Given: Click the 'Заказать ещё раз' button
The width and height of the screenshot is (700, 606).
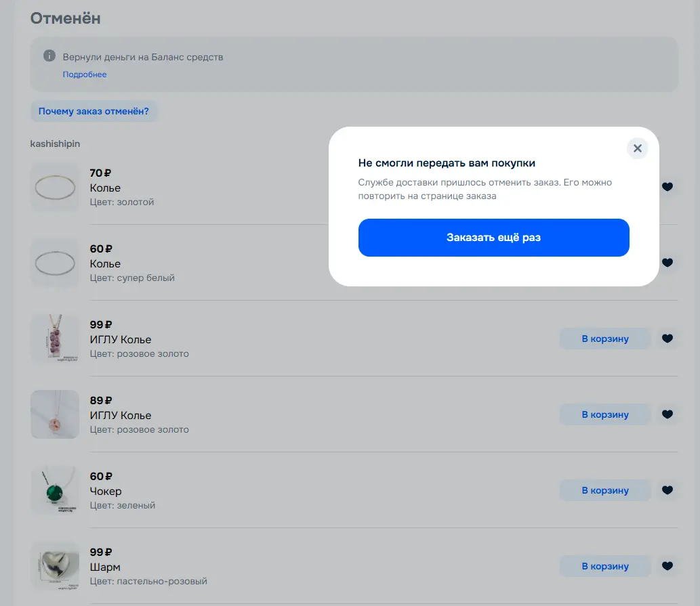Looking at the screenshot, I should point(493,237).
